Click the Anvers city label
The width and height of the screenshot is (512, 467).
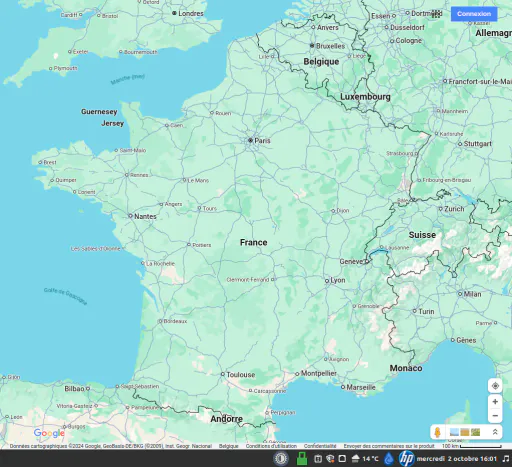pyautogui.click(x=327, y=28)
